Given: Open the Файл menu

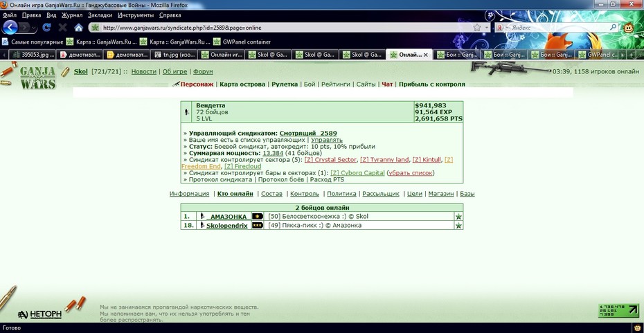Looking at the screenshot, I should [10, 15].
